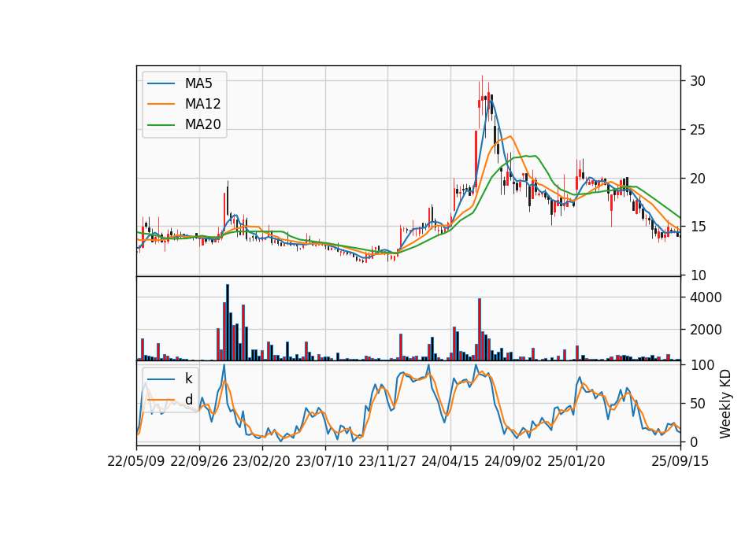
Task: Click the 22/05/09 date tick label
Action: (x=136, y=461)
